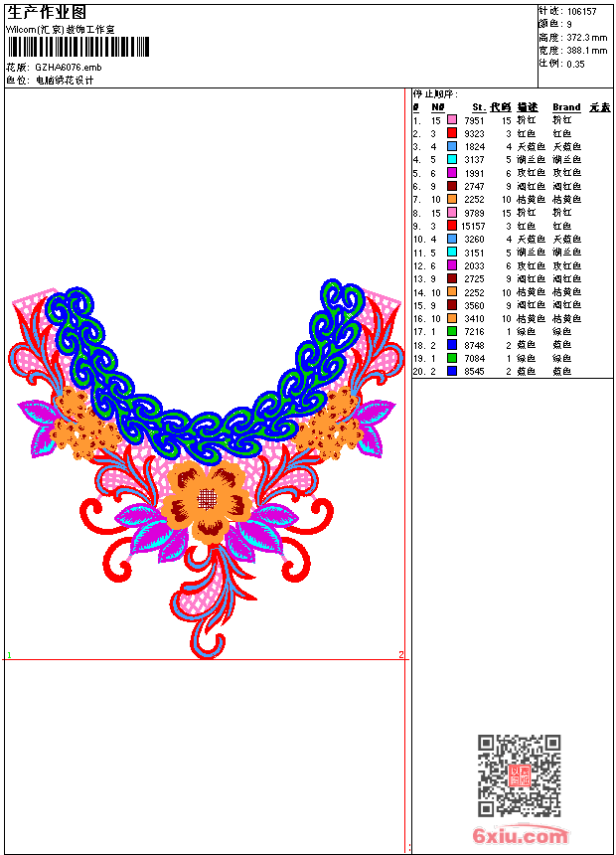Select the blue swatch beside 3260
This screenshot has height=855, width=616.
click(452, 239)
